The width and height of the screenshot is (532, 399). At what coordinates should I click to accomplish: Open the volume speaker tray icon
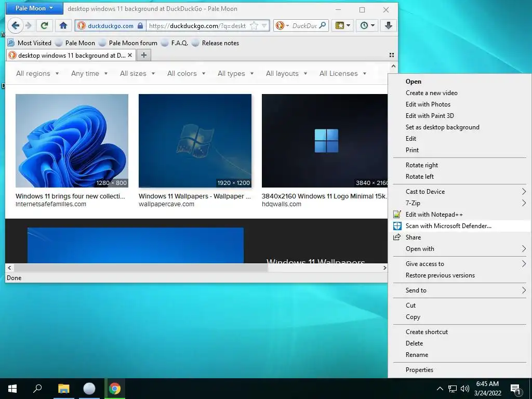(x=464, y=389)
